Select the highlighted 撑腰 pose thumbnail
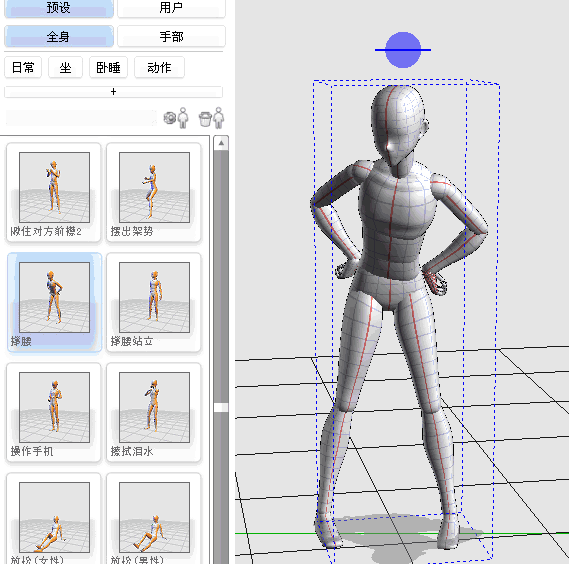Screen dimensions: 569x564 54,302
